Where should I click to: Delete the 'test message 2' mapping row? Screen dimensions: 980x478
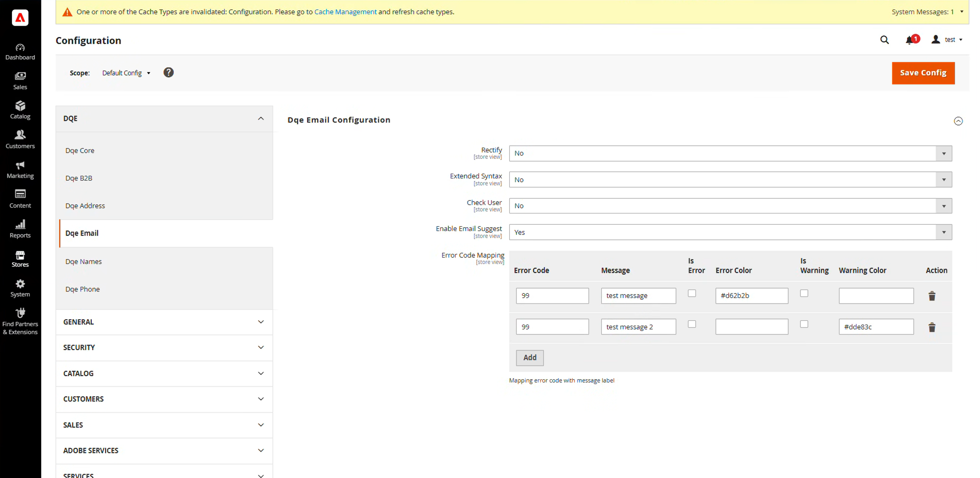932,327
